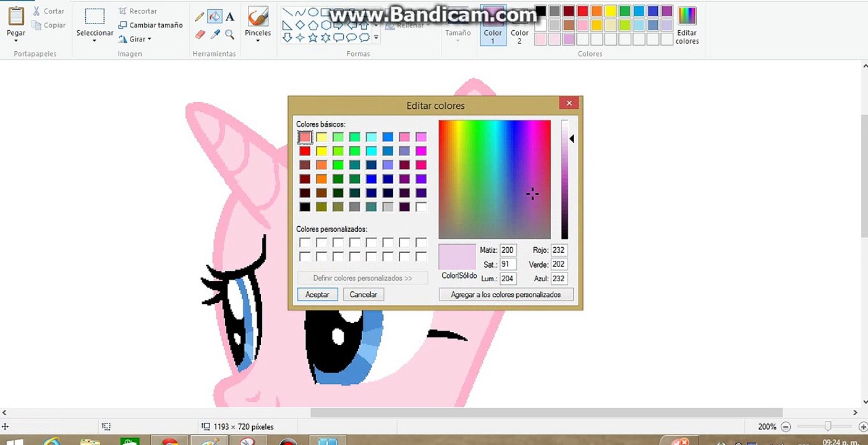Choose brown in the ribbon color palette
The width and height of the screenshot is (868, 445).
569,25
